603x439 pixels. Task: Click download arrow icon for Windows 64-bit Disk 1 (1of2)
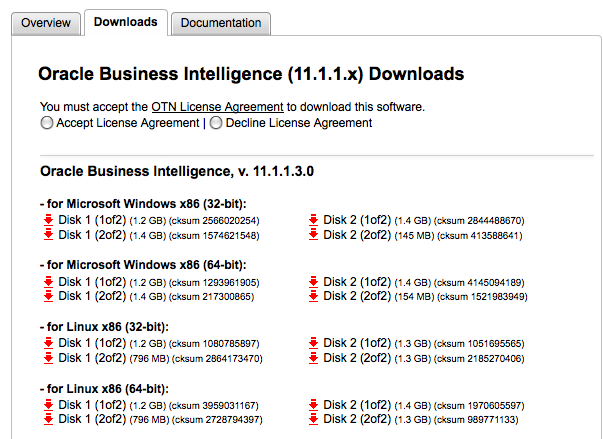click(48, 282)
